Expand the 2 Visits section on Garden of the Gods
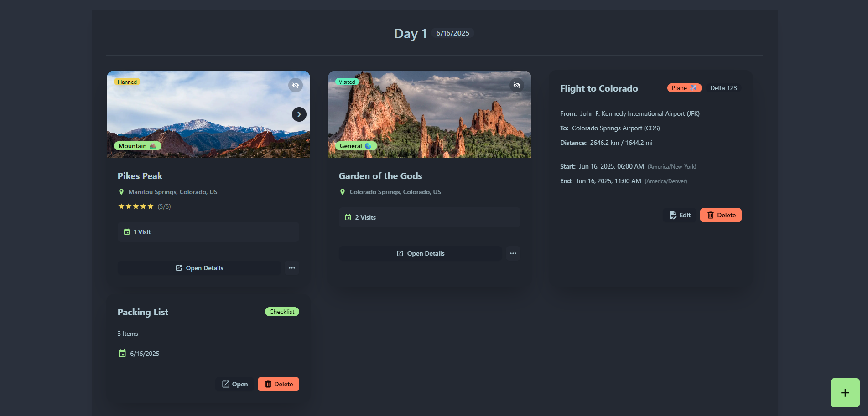 pos(429,217)
